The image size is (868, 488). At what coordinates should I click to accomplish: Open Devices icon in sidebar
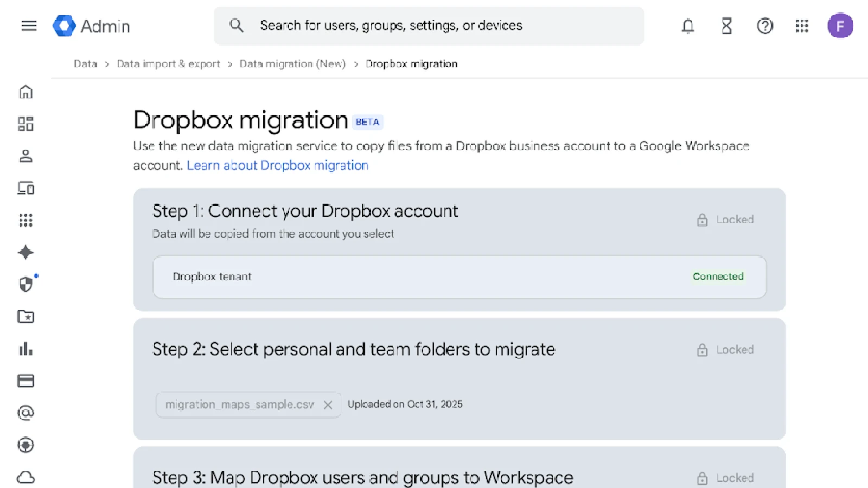tap(25, 188)
